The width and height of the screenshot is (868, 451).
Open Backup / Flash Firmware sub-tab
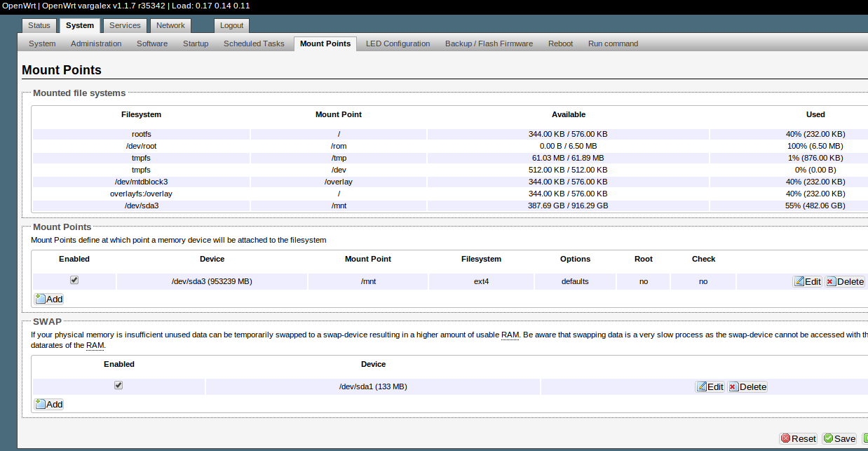pos(489,43)
